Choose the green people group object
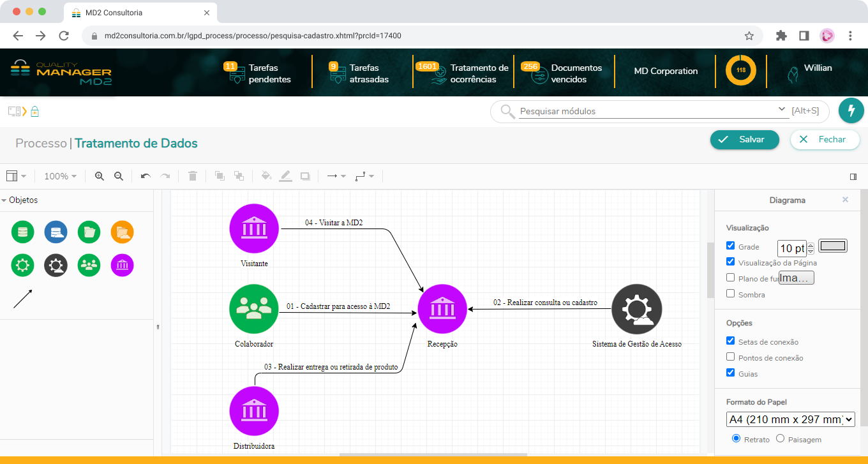The height and width of the screenshot is (464, 868). pyautogui.click(x=89, y=265)
